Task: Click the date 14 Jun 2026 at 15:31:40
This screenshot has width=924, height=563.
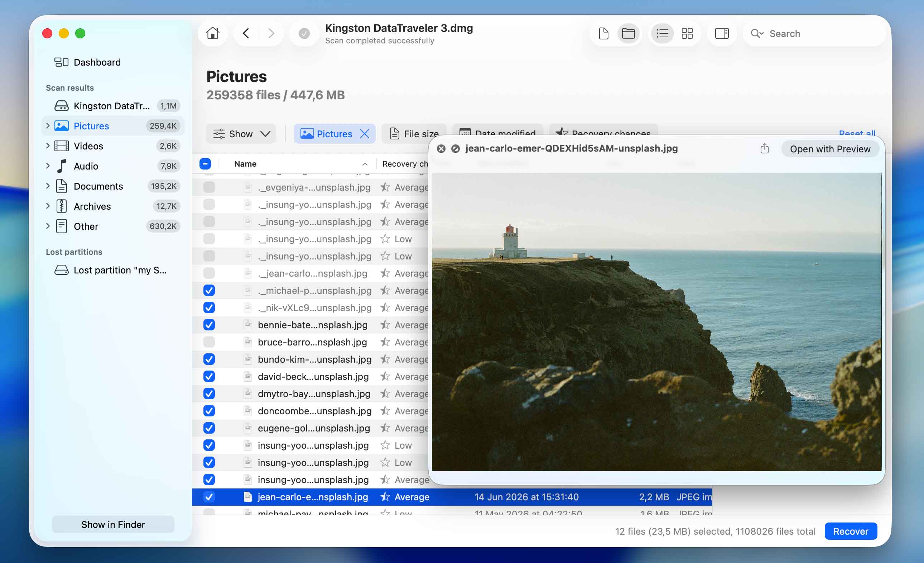Action: pos(526,497)
